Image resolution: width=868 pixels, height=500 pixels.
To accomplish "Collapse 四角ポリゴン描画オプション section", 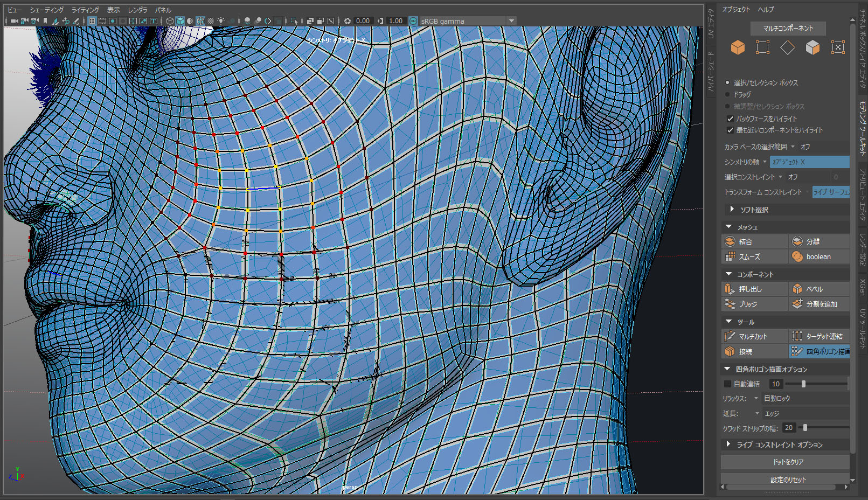I will click(727, 369).
